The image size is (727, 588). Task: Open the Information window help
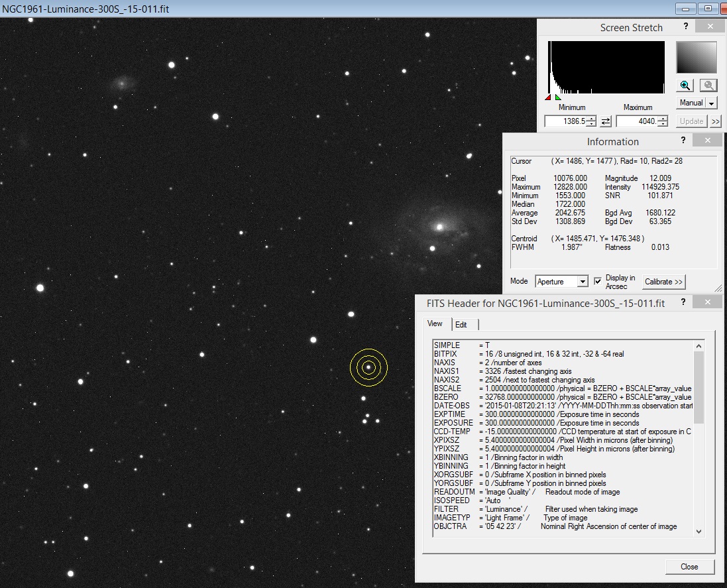(x=683, y=140)
